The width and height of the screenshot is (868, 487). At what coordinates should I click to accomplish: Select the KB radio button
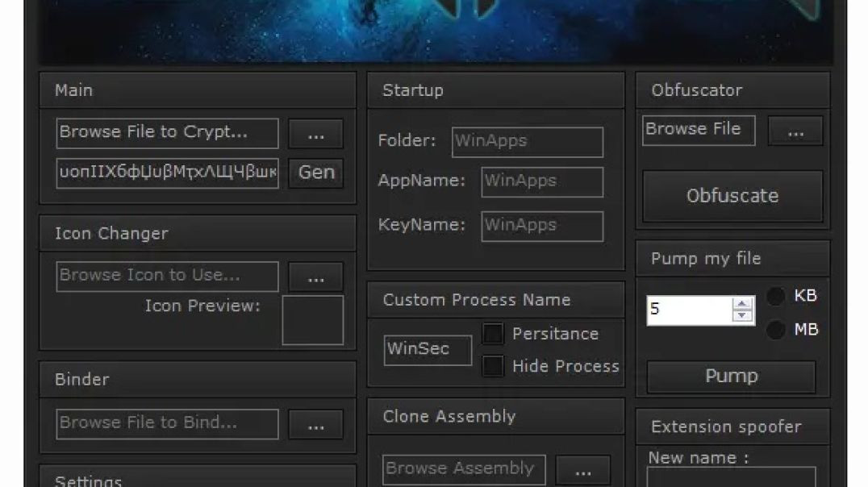(777, 297)
